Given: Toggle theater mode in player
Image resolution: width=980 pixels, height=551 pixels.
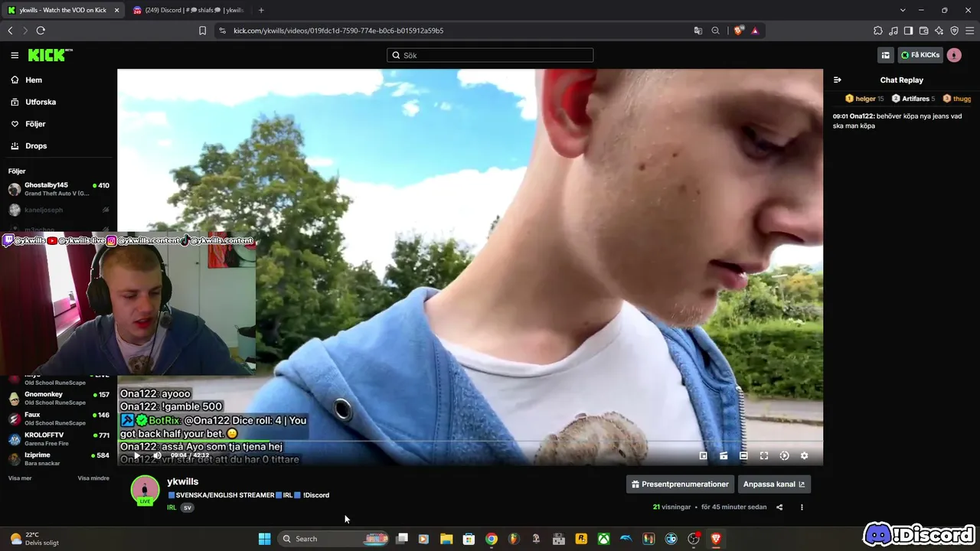Looking at the screenshot, I should (x=743, y=455).
